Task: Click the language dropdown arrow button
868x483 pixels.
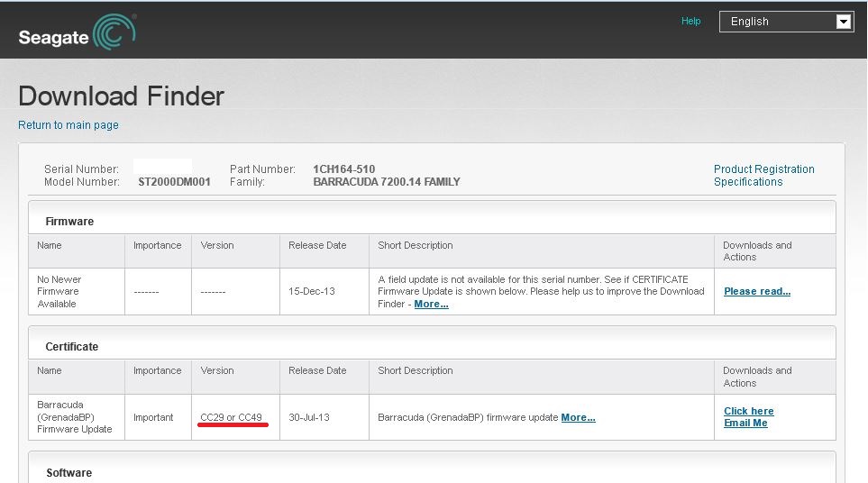Action: [x=843, y=22]
